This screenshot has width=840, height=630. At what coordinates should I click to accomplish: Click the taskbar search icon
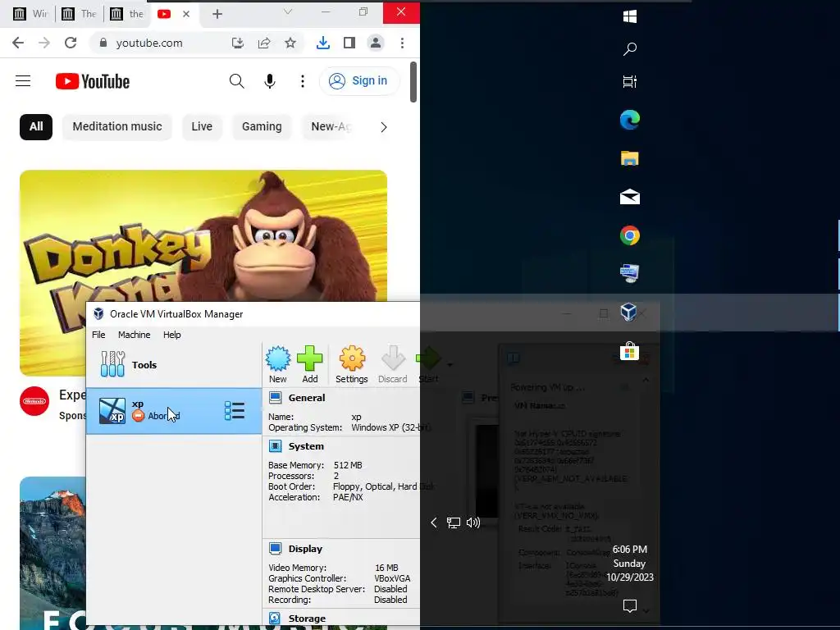coord(630,48)
